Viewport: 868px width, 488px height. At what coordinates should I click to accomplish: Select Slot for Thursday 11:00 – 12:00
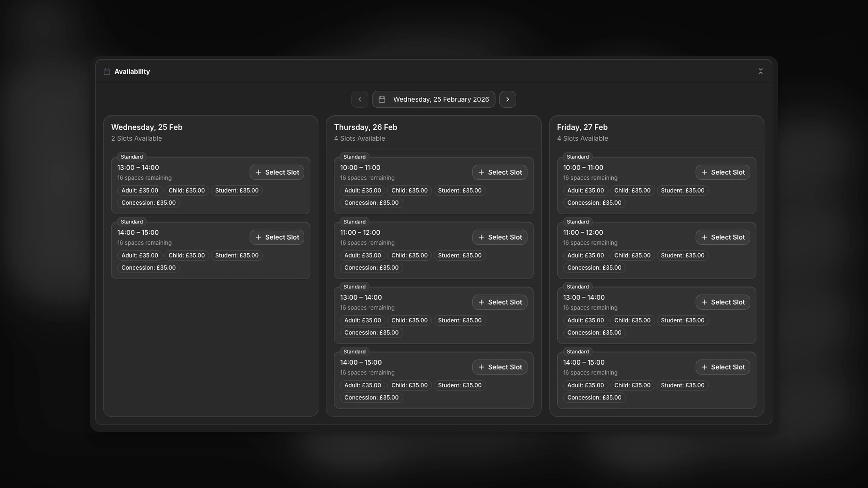pos(500,237)
